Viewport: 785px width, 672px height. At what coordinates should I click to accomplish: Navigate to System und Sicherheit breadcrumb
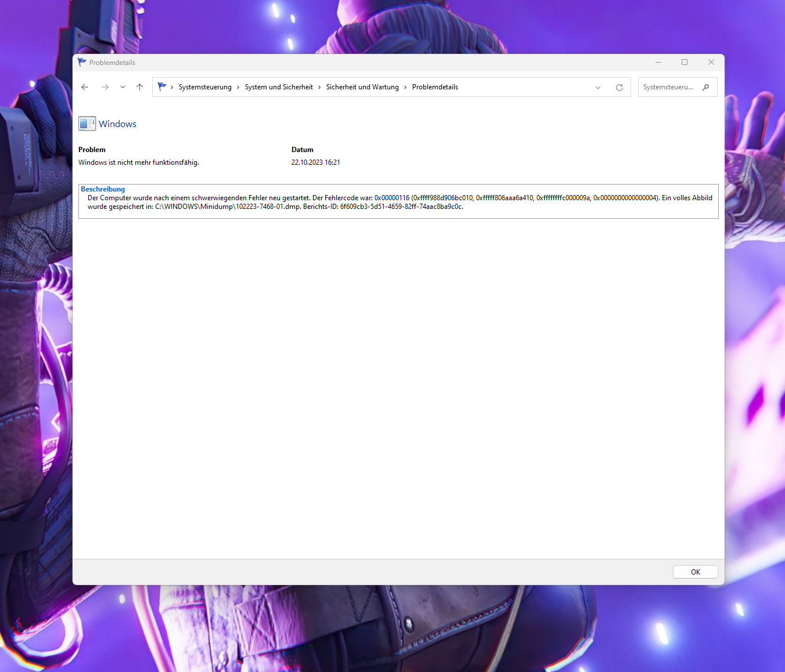click(x=279, y=87)
